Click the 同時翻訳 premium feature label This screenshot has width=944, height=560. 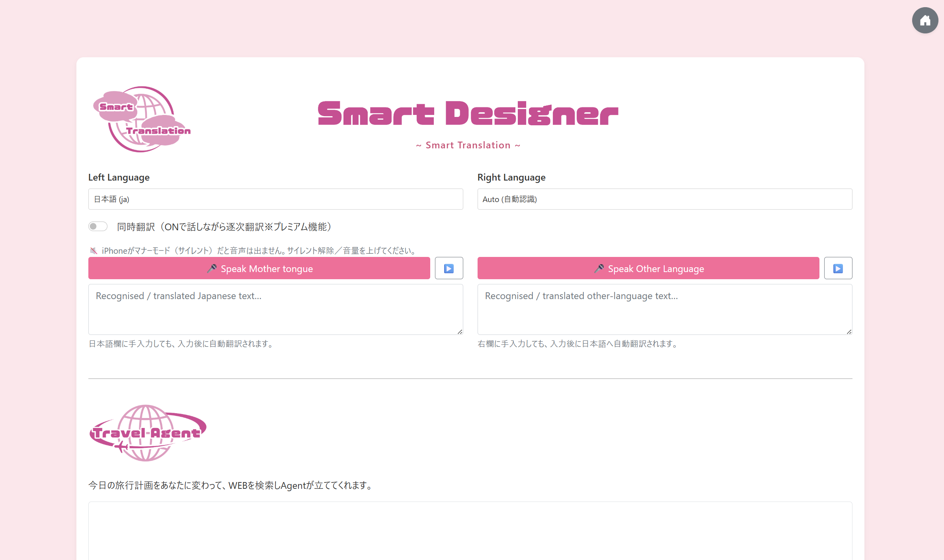(224, 227)
